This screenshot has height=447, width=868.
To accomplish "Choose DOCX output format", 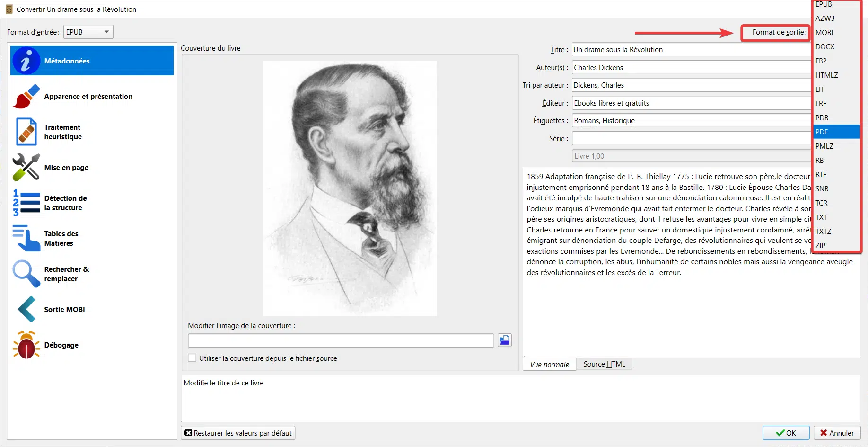I will [836, 47].
